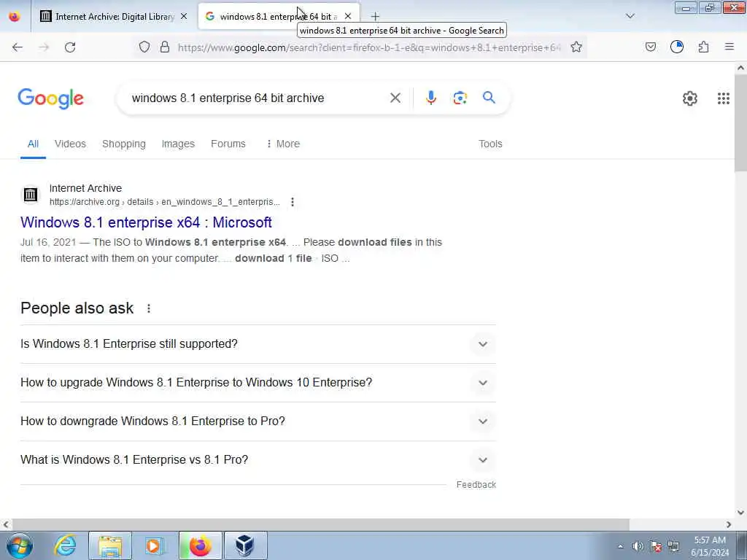The width and height of the screenshot is (747, 560).
Task: Show site security padlock info
Action: [165, 47]
